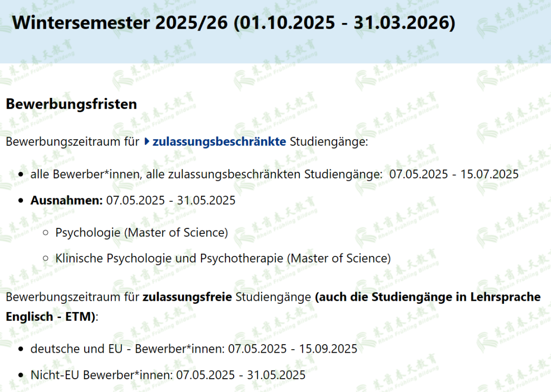This screenshot has height=392, width=551.
Task: Click the arrow icon before zulassungsbeschränkte
Action: (x=147, y=142)
